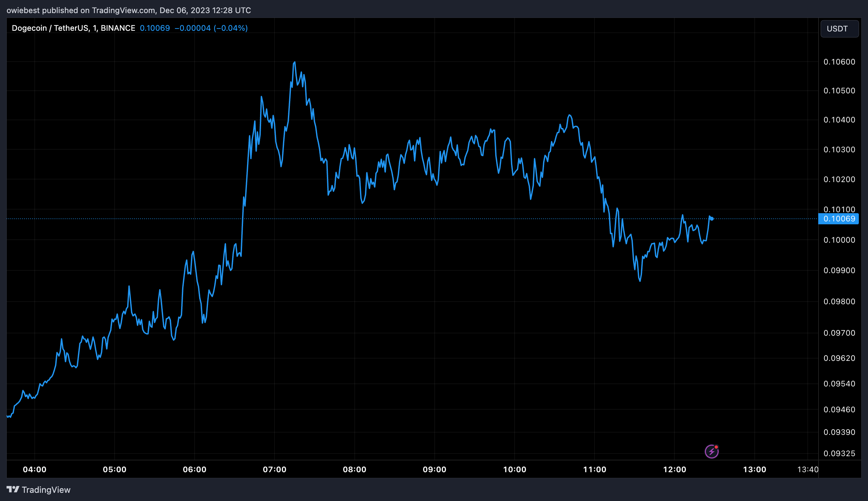The width and height of the screenshot is (868, 501).
Task: Click the 0.10600 price axis label
Action: point(839,62)
